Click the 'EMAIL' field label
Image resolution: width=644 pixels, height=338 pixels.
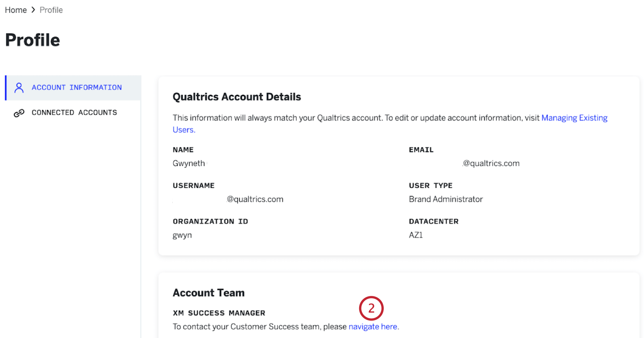(x=421, y=150)
